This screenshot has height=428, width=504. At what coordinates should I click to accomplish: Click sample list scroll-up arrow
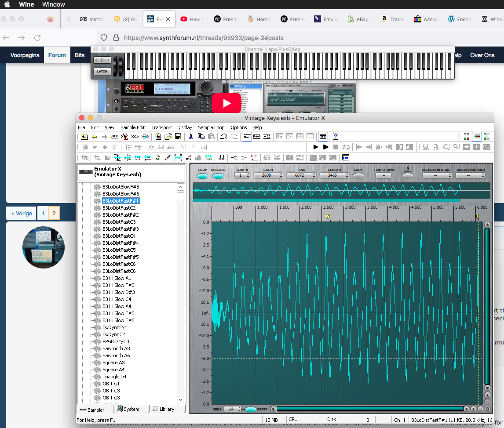click(181, 187)
